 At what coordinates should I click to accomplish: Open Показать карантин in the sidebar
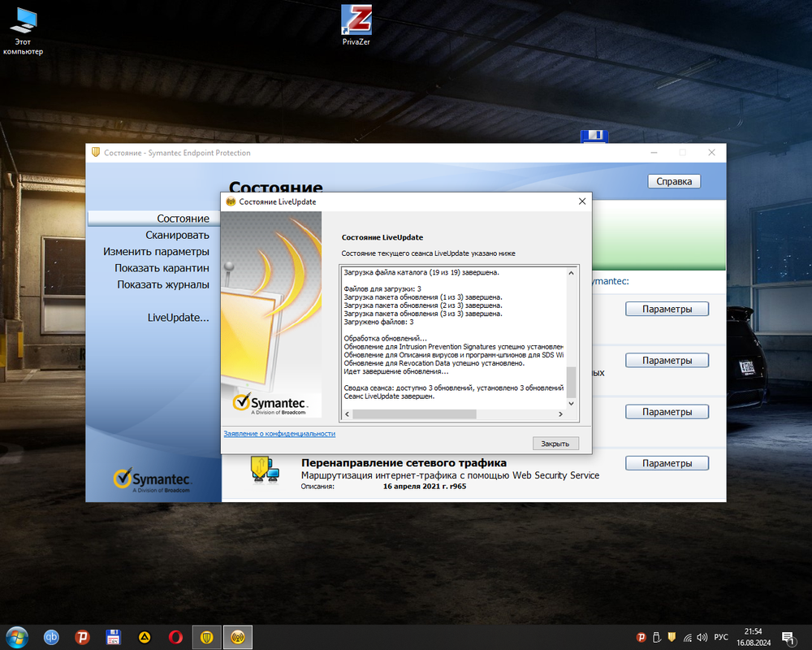162,268
